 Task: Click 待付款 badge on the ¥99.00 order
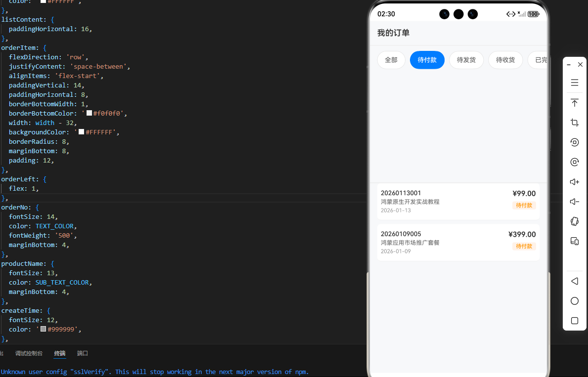click(x=524, y=206)
